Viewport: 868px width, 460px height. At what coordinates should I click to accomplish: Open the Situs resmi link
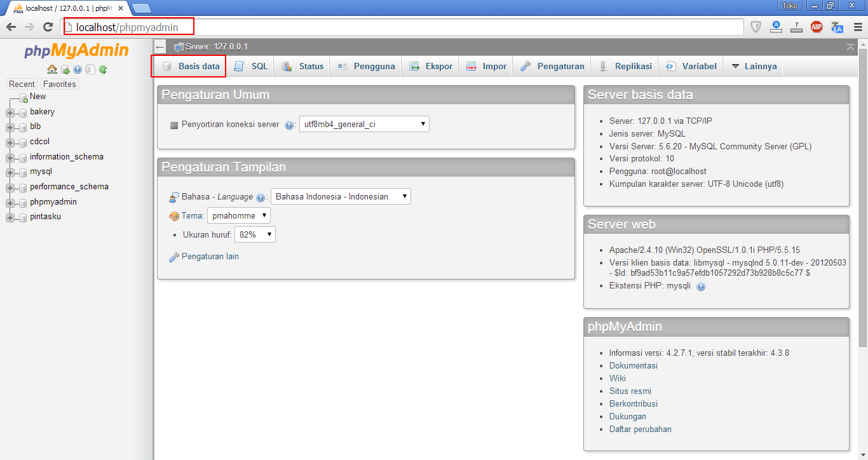(630, 391)
